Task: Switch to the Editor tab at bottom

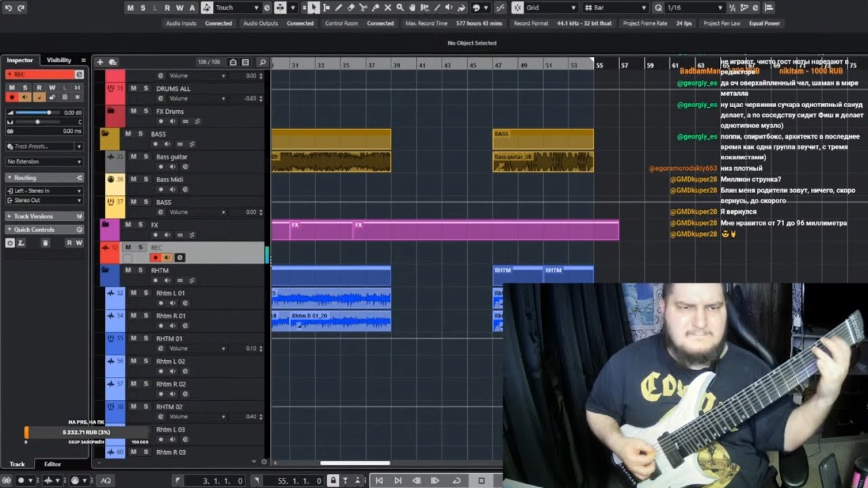Action: point(52,464)
